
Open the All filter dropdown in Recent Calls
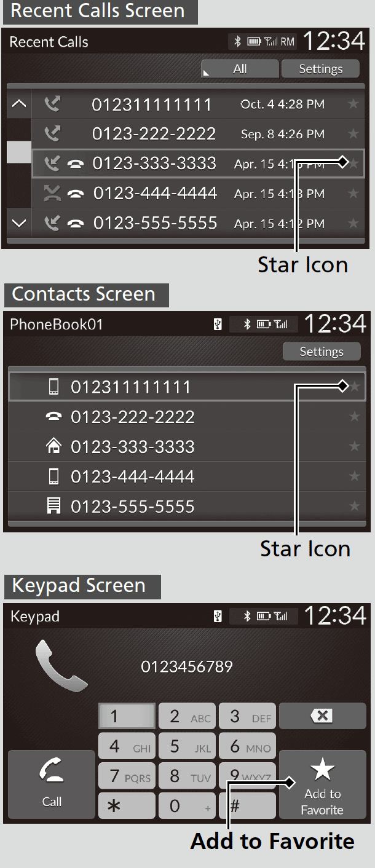(240, 69)
